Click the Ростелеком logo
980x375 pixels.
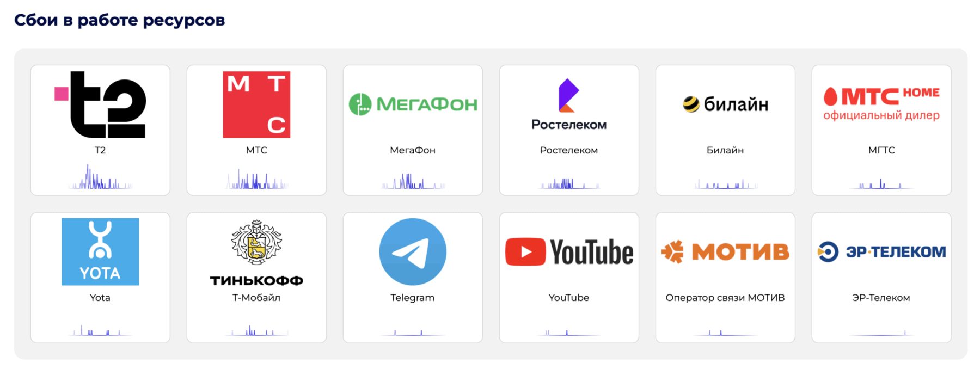(x=569, y=104)
